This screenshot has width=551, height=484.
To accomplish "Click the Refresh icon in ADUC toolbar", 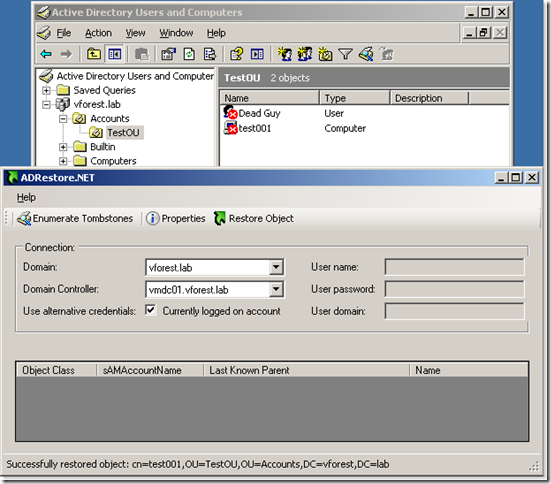I will [189, 54].
